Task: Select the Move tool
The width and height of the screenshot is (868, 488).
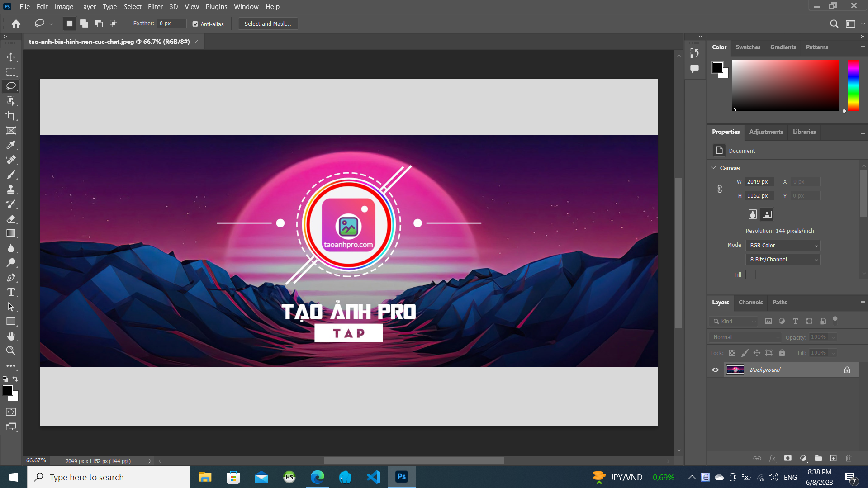Action: point(11,57)
